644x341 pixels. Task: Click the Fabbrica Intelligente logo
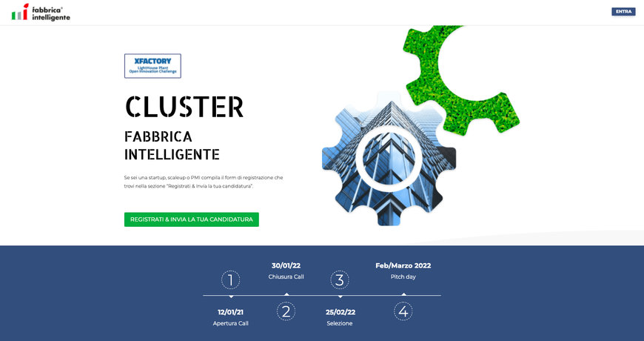[41, 12]
